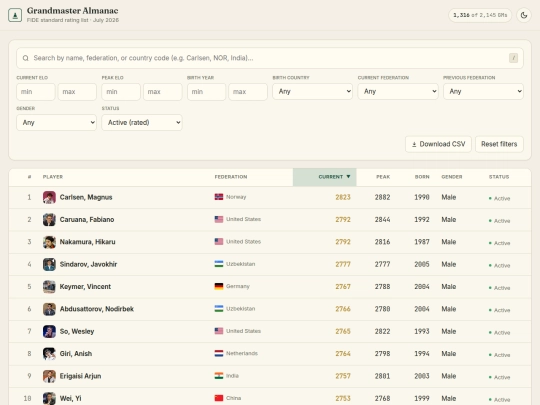Open the Status dropdown showing Active (rated)
The height and width of the screenshot is (405, 540).
[142, 122]
